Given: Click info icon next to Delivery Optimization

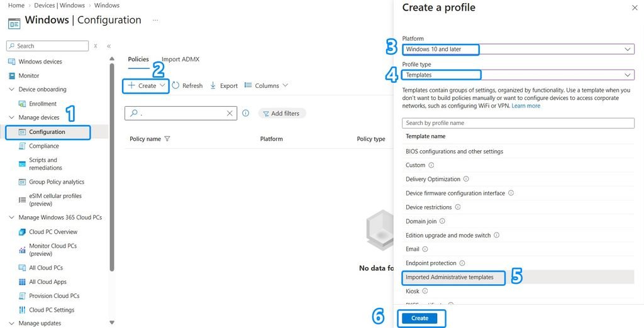Looking at the screenshot, I should pos(466,179).
